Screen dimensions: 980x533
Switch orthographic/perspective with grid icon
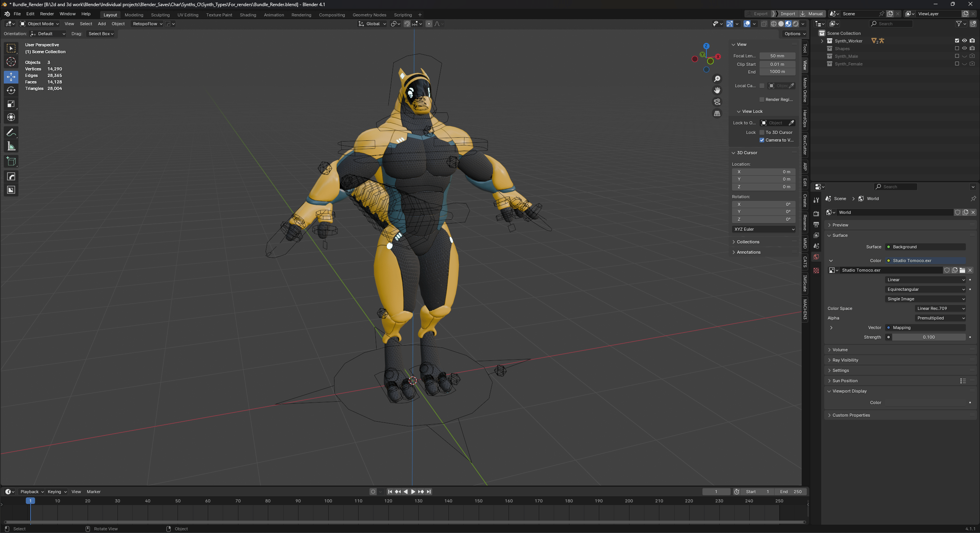(x=717, y=114)
